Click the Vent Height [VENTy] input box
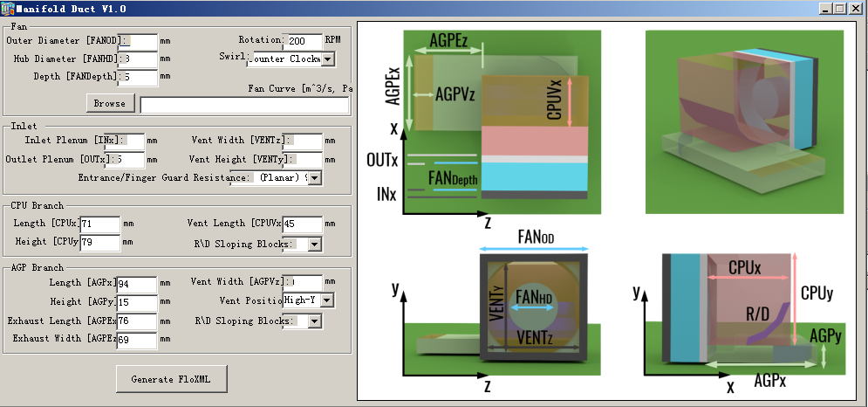 tap(308, 160)
